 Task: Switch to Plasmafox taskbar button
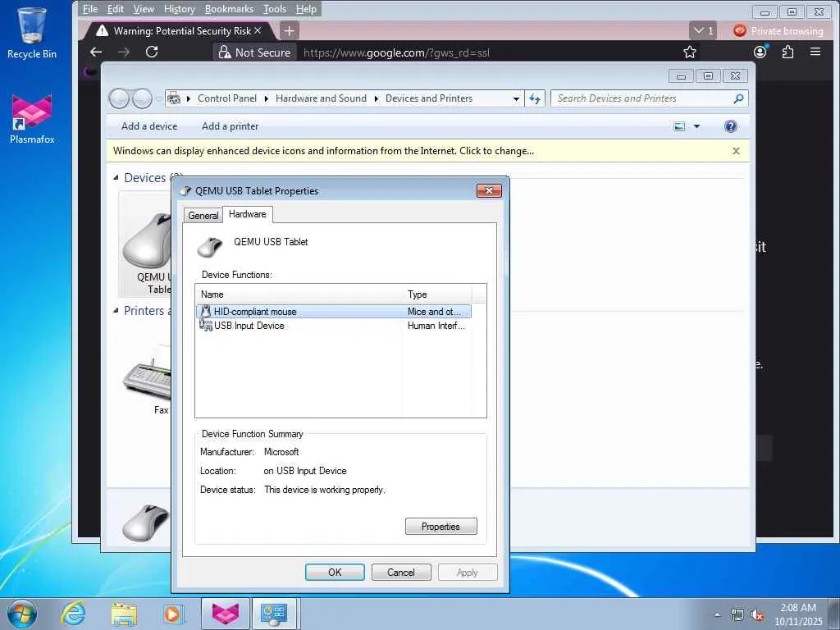click(x=226, y=614)
